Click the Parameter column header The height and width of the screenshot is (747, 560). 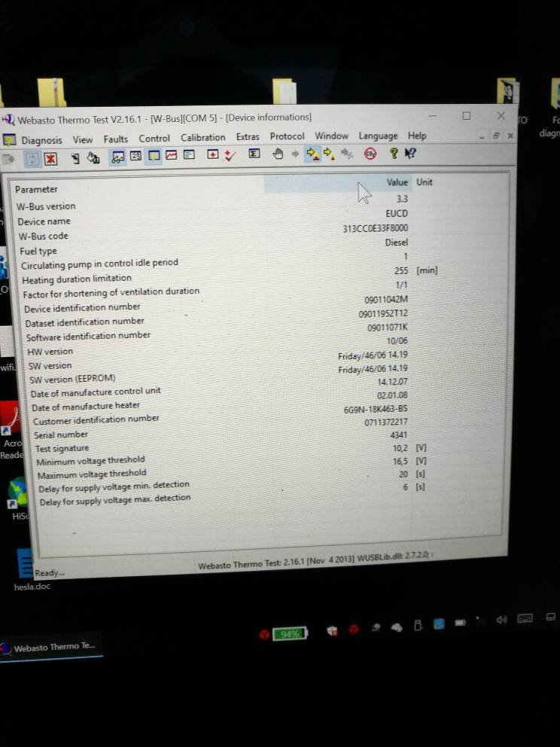tap(36, 190)
